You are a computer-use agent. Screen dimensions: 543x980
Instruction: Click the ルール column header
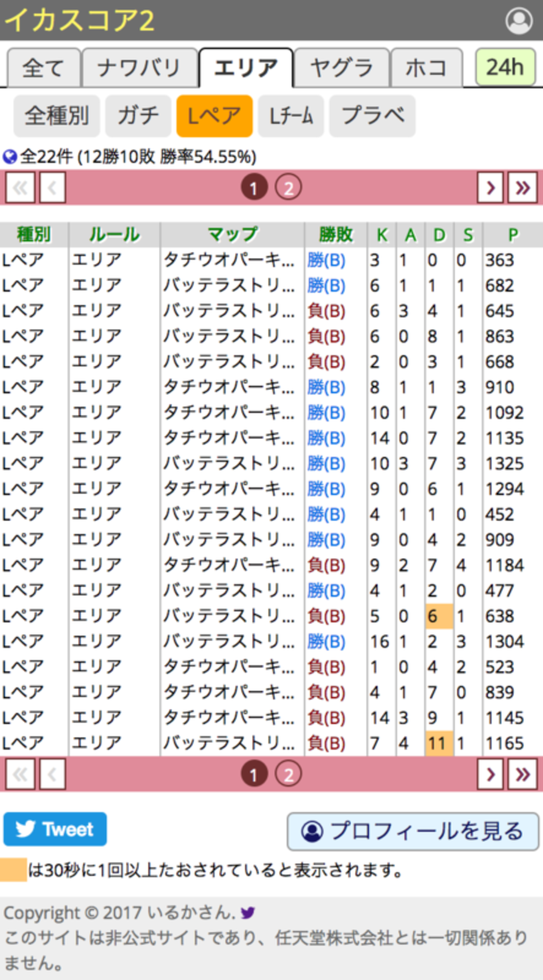(114, 235)
